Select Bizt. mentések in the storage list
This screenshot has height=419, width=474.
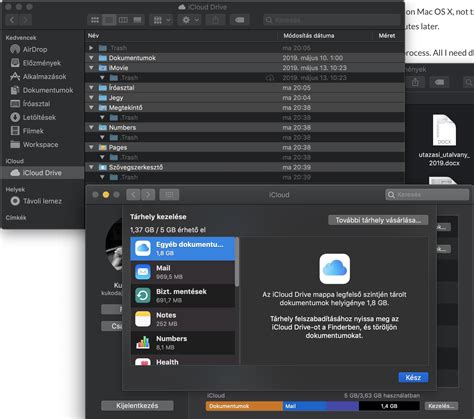click(183, 296)
